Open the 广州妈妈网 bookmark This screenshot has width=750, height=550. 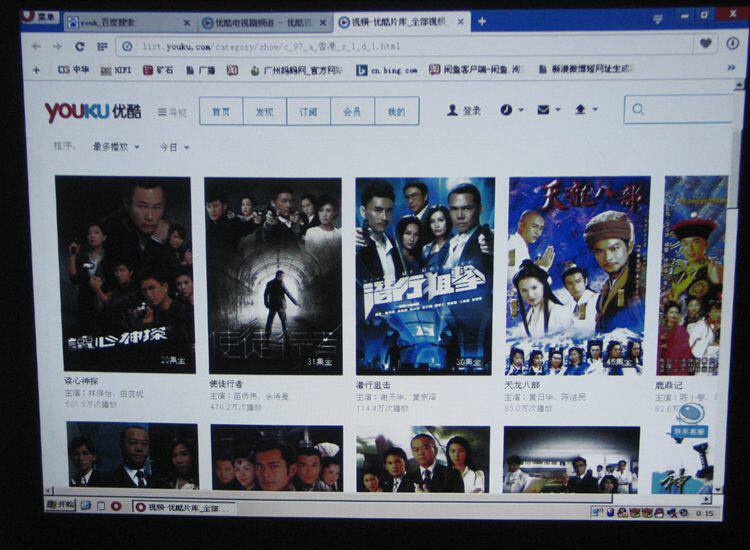[297, 71]
